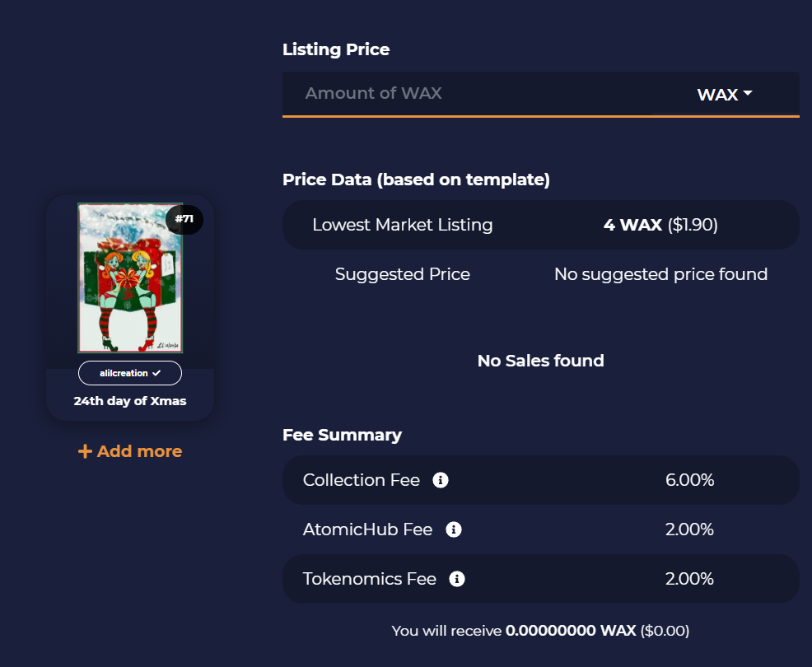Click the orange plus icon beside Add more
Image resolution: width=812 pixels, height=667 pixels.
click(85, 451)
